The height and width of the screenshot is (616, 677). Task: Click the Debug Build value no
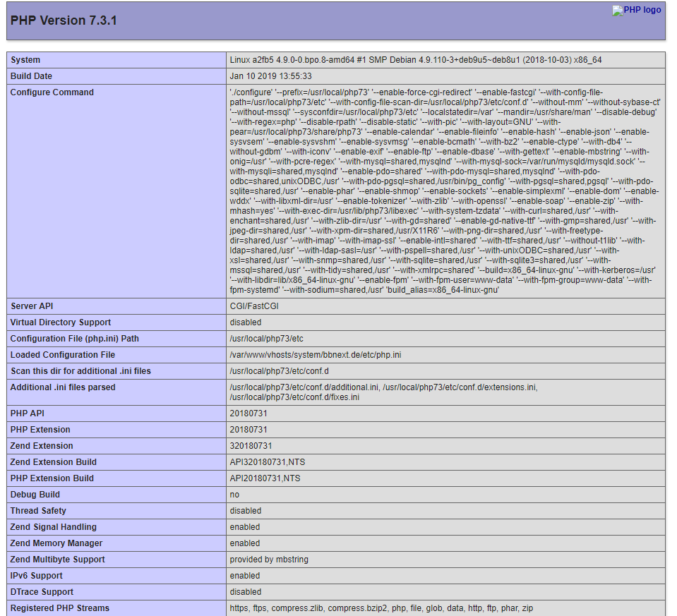tap(234, 495)
